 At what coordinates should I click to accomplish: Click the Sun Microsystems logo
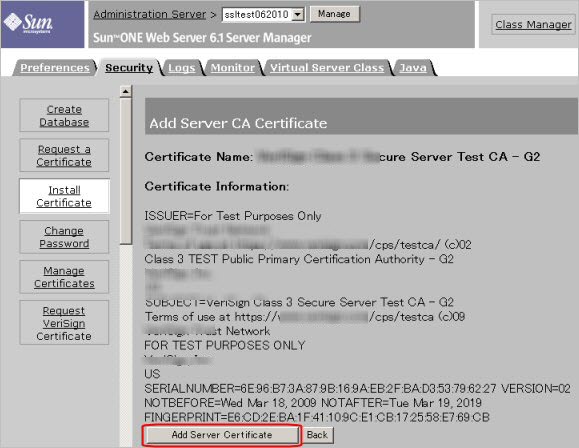[x=28, y=23]
